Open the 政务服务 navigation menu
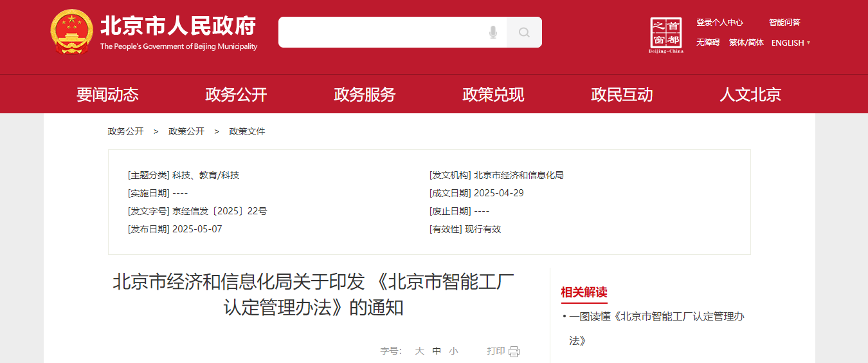This screenshot has height=363, width=868. 365,95
